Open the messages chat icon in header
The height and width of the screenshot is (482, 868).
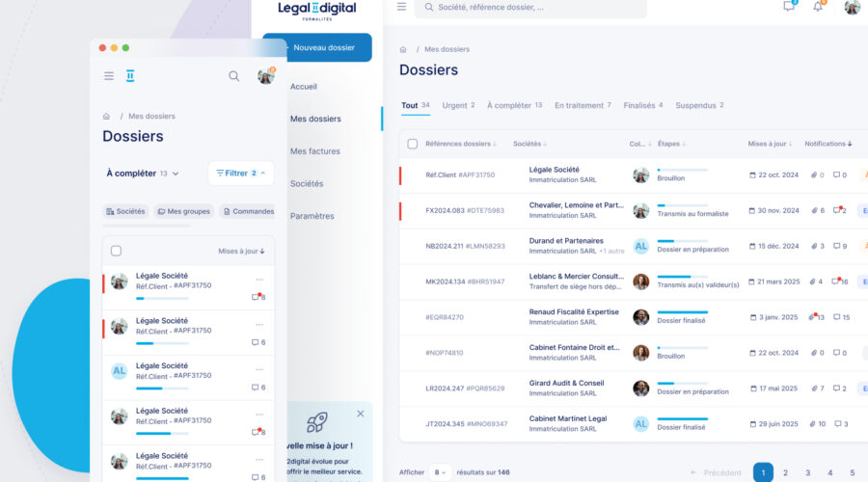(x=789, y=6)
